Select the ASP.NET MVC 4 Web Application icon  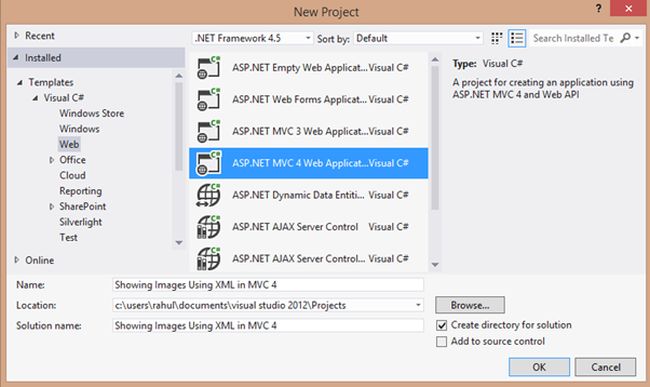209,163
